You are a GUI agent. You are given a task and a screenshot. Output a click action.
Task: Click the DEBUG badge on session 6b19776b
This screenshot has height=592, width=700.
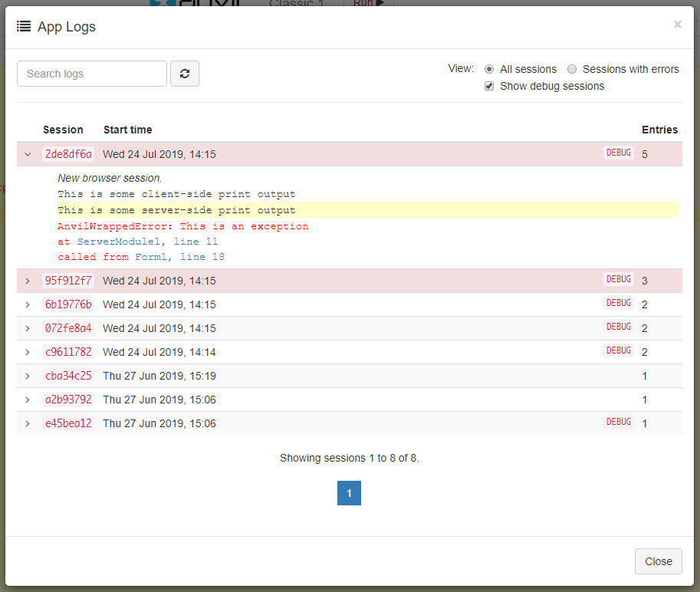point(618,303)
